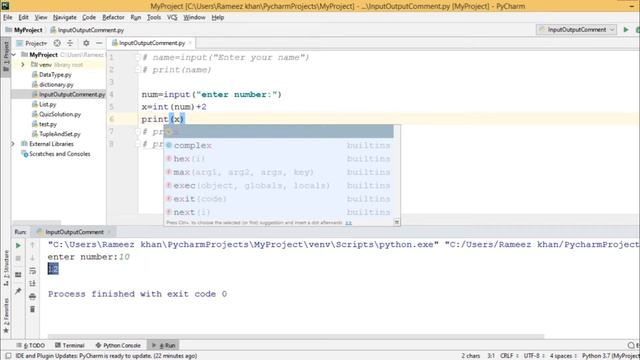The height and width of the screenshot is (360, 640).
Task: Hide the Project panel with minus icon
Action: (99, 43)
